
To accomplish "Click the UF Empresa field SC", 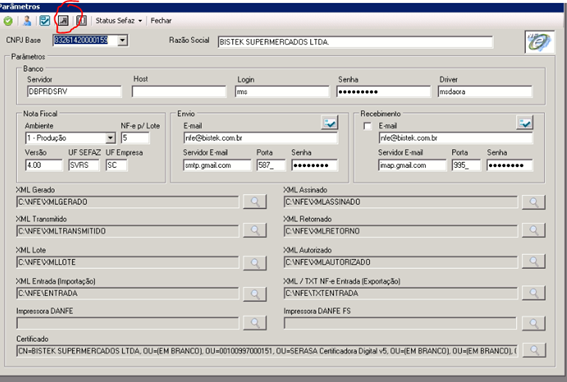I will [116, 165].
